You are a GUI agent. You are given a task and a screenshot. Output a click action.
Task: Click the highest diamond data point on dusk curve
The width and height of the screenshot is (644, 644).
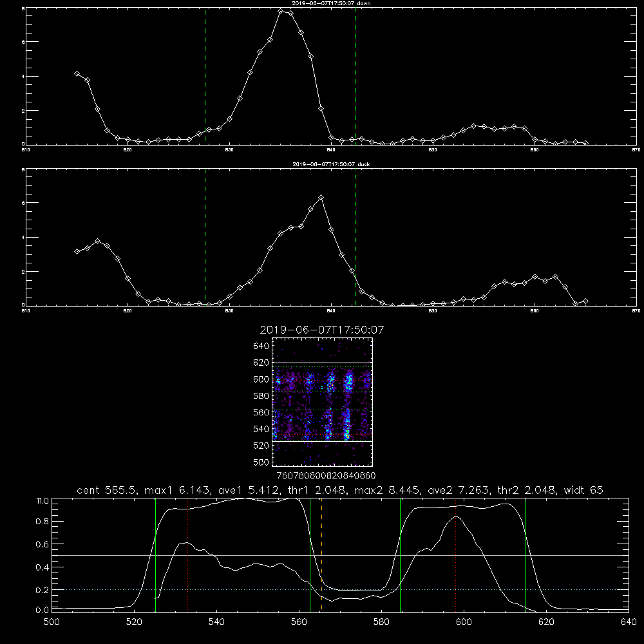321,198
